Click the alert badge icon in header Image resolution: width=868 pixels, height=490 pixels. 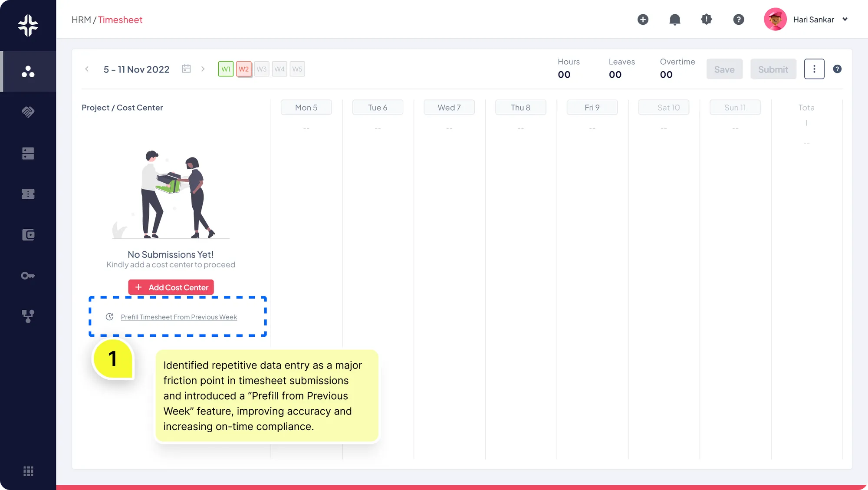click(707, 20)
